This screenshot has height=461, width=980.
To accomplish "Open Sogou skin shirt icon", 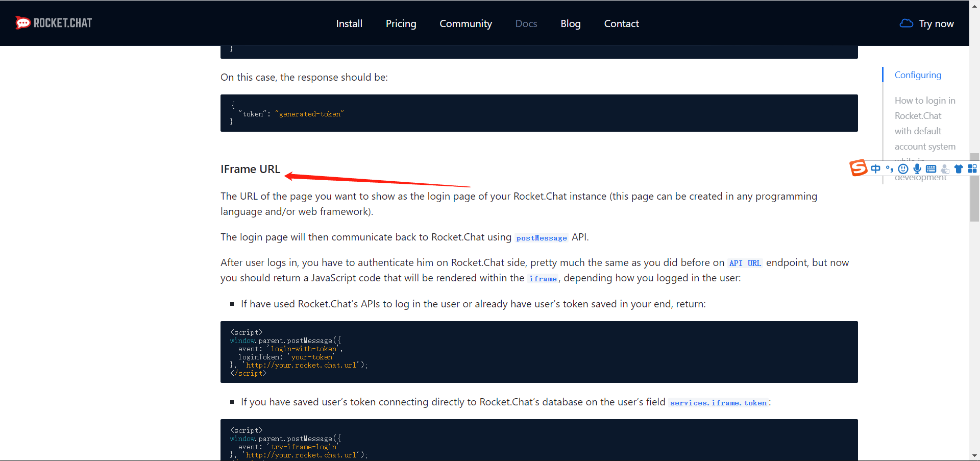I will click(959, 168).
